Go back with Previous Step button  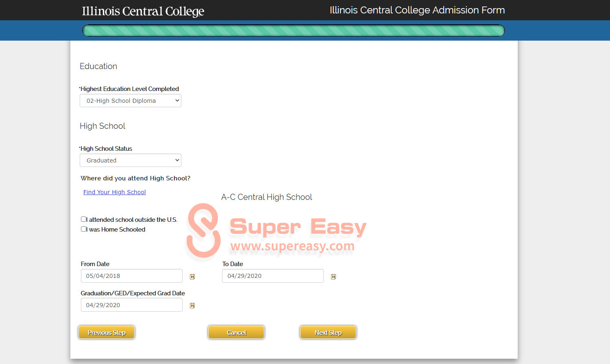tap(107, 332)
